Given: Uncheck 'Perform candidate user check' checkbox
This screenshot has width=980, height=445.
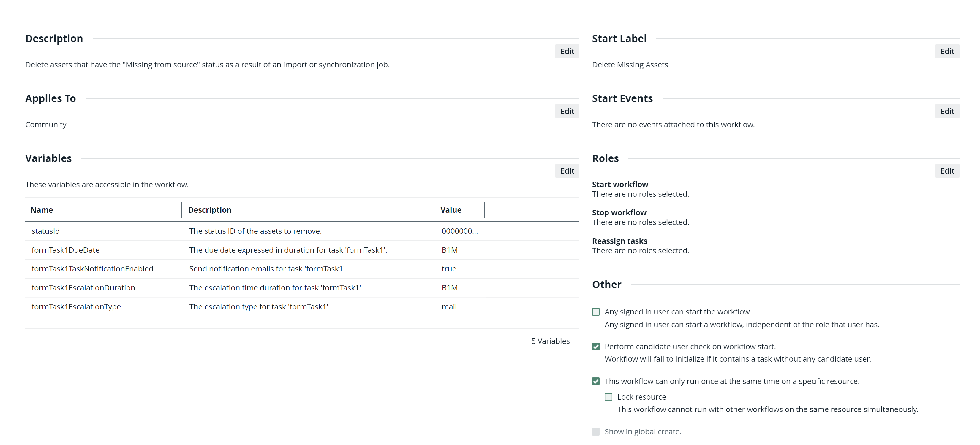Looking at the screenshot, I should 596,347.
